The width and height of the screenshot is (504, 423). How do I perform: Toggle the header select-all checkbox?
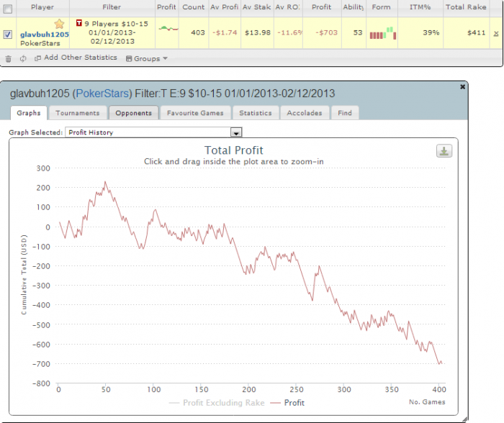8,9
